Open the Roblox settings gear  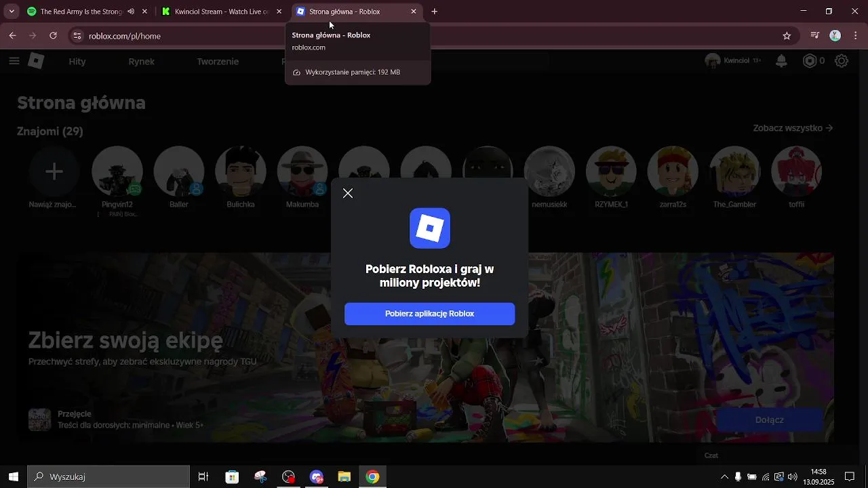[x=842, y=61]
